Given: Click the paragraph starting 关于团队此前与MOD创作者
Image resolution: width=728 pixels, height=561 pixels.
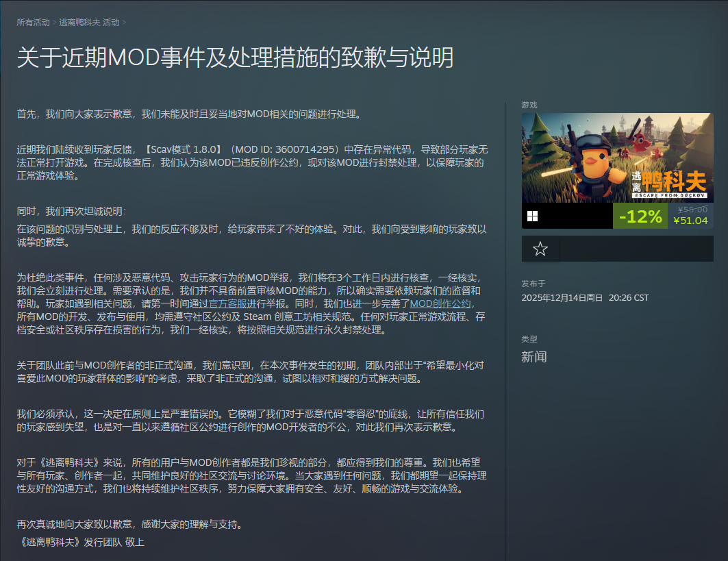Looking at the screenshot, I should coord(251,372).
